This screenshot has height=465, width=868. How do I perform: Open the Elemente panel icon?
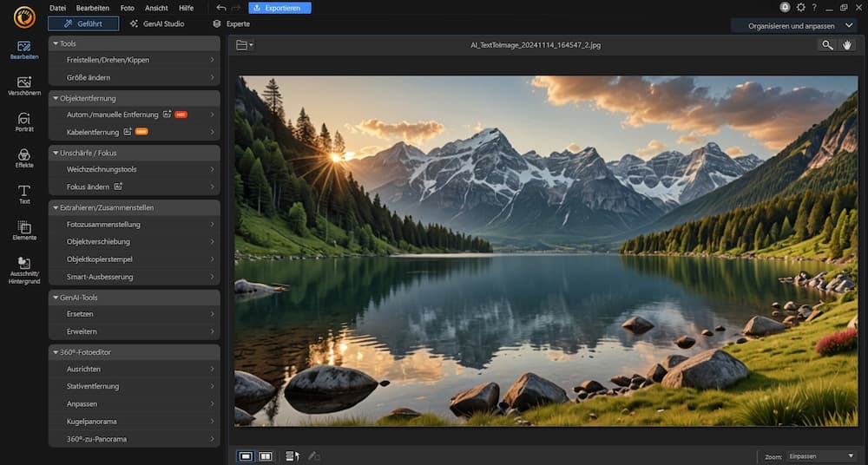[x=24, y=230]
